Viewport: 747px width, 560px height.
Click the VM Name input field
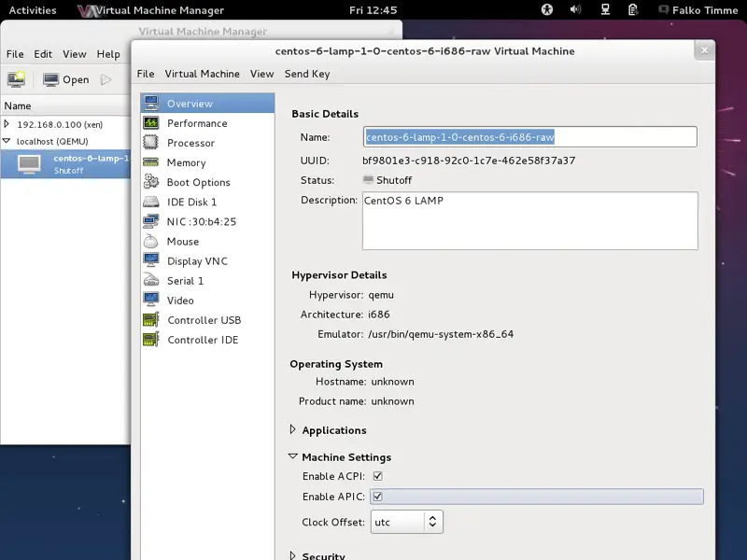point(530,137)
